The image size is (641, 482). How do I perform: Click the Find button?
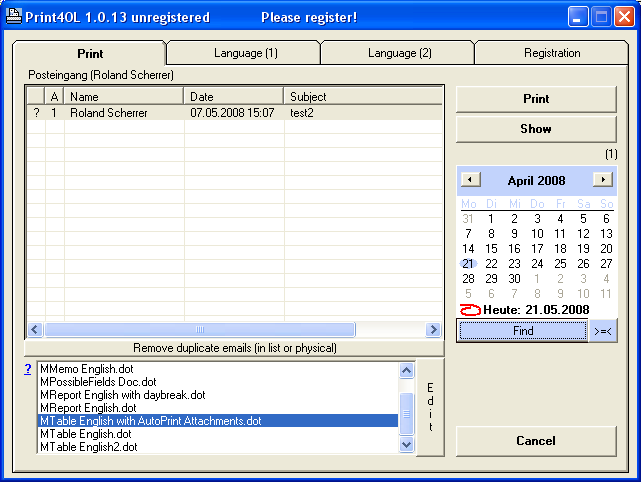click(523, 331)
